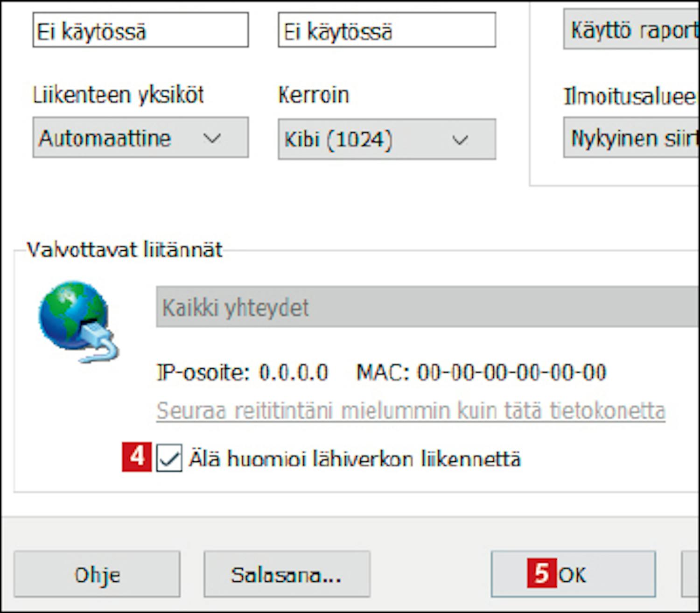Expand the Kerroin dropdown showing Kibi (1024)
This screenshot has height=613, width=700.
pyautogui.click(x=387, y=139)
